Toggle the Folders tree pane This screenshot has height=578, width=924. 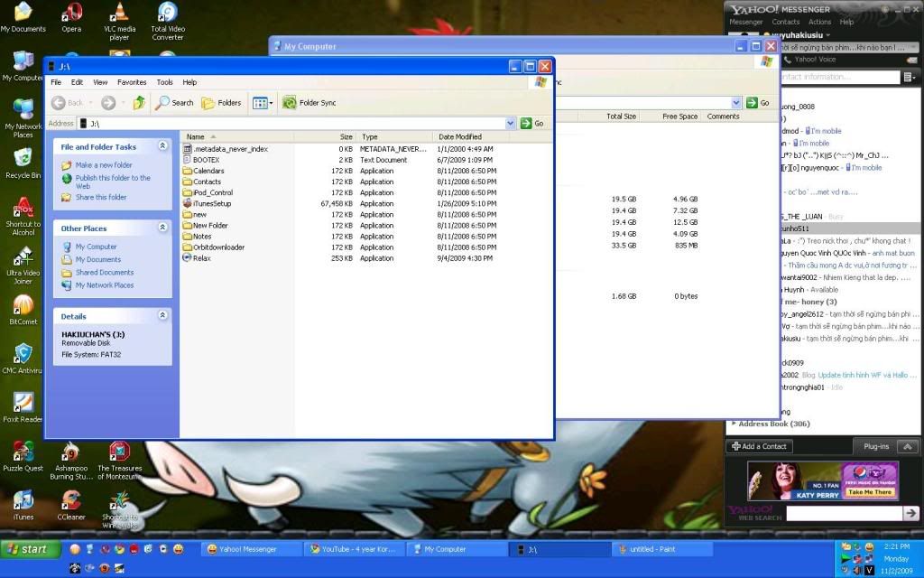[x=222, y=103]
